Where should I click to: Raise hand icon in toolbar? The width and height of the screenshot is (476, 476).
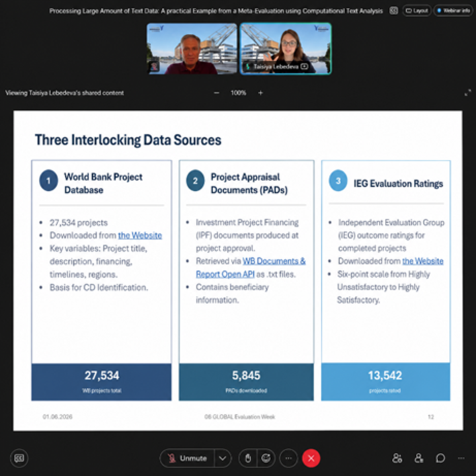point(248,458)
